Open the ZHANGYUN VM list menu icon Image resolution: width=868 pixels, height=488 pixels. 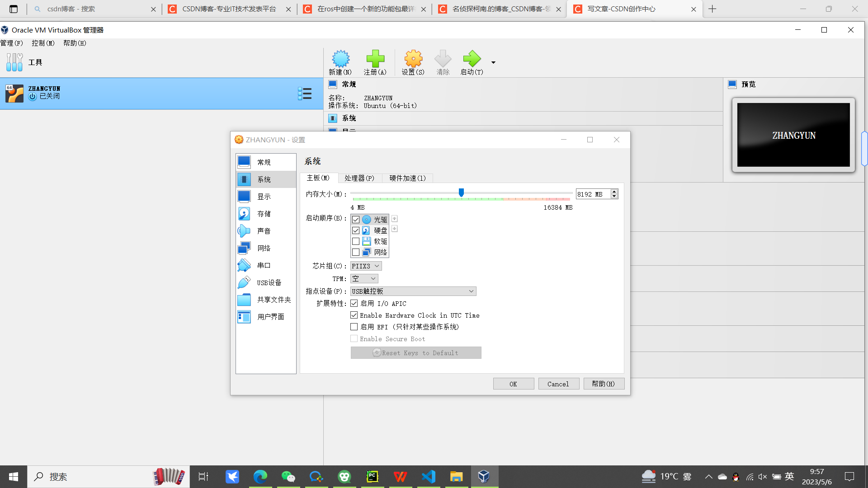[305, 94]
